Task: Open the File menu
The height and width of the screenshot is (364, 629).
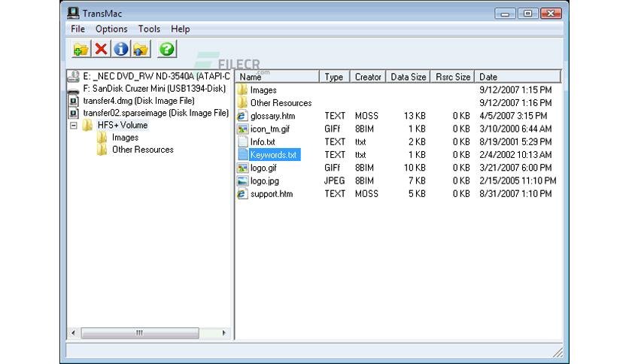Action: pos(77,29)
